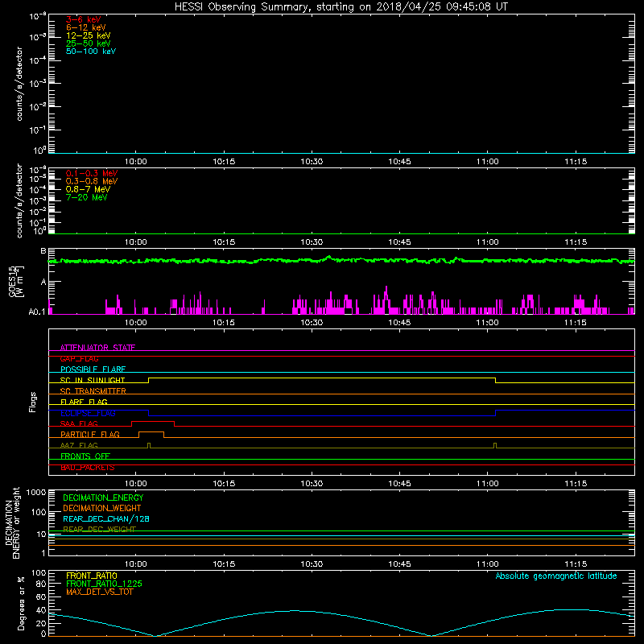
Task: Click '11:15' tick under the Flags panel
Action: click(x=576, y=484)
